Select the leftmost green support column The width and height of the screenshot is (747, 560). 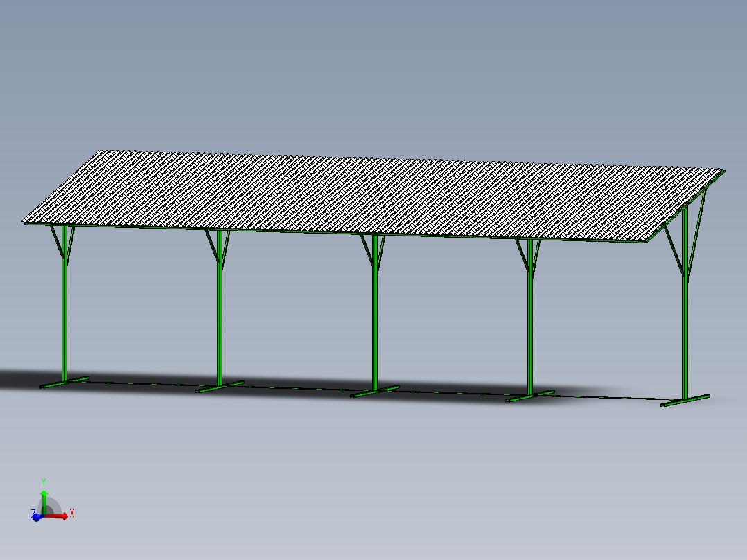64,303
